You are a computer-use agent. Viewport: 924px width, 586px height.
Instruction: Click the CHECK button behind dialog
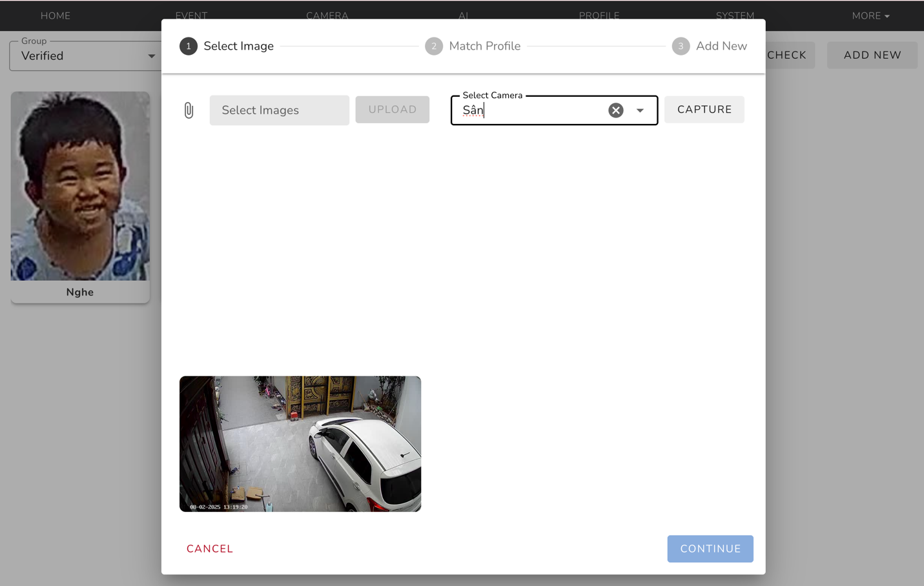789,56
